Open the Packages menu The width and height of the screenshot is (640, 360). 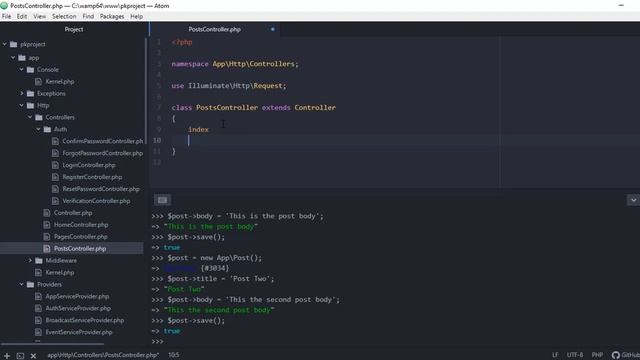point(112,16)
